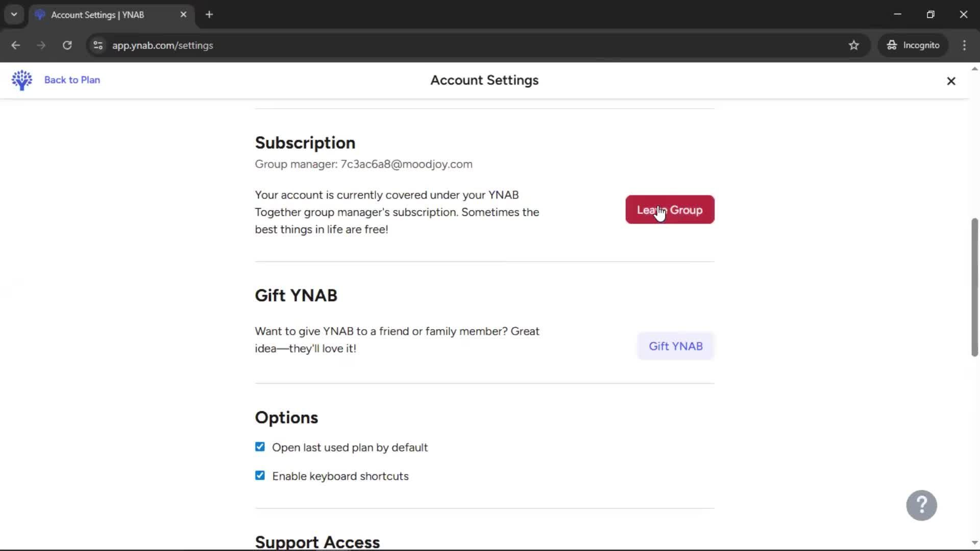Click the YNAB tree logo icon
Screen dimensions: 980x551
(22, 80)
